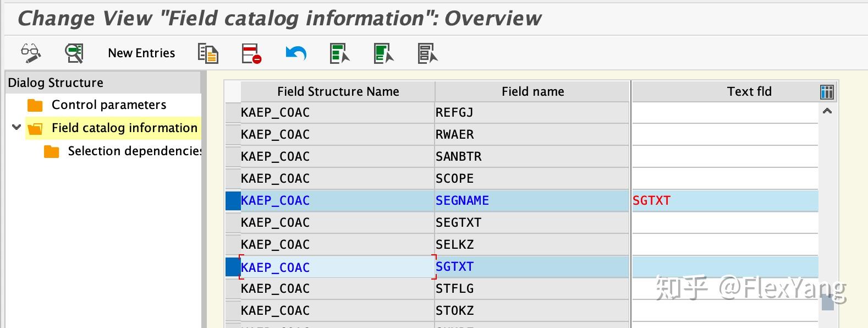Toggle Display/Change mode with the glasses-pencil icon
The height and width of the screenshot is (328, 868).
coord(31,53)
